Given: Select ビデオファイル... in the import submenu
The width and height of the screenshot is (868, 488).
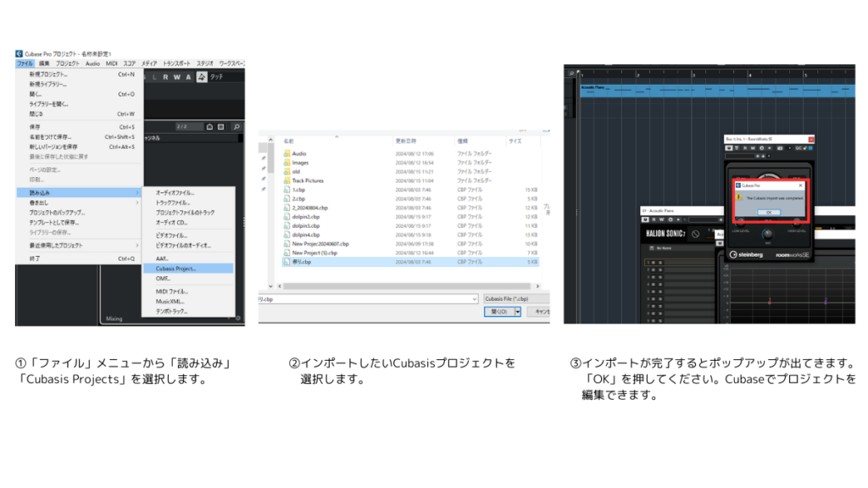Looking at the screenshot, I should (x=188, y=236).
